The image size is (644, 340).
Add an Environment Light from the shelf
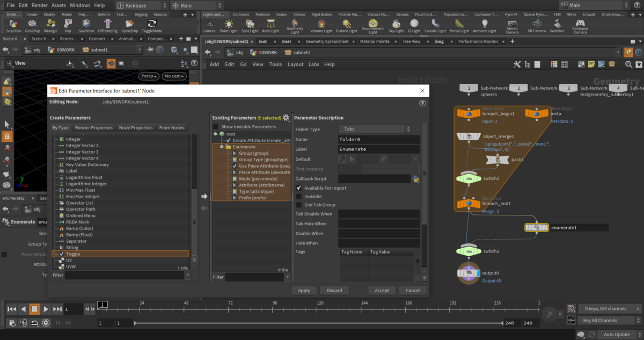(x=373, y=27)
